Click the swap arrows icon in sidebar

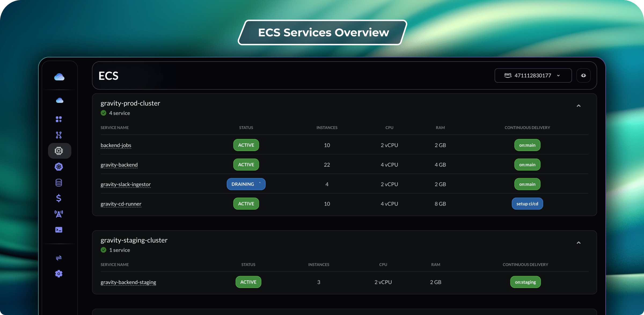(59, 258)
